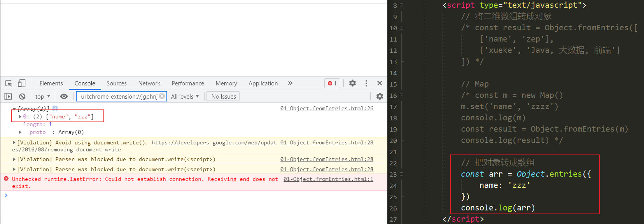Create live expression with the eye icon

coord(64,96)
